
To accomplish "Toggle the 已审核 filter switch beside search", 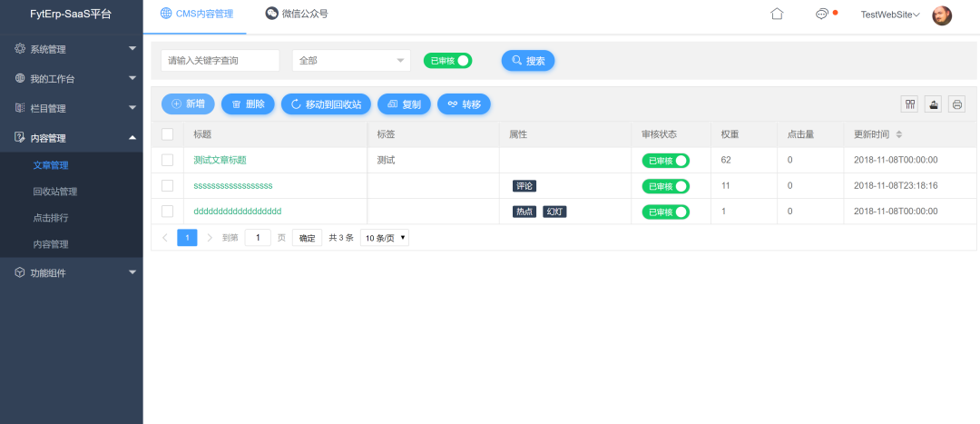I will click(x=448, y=61).
